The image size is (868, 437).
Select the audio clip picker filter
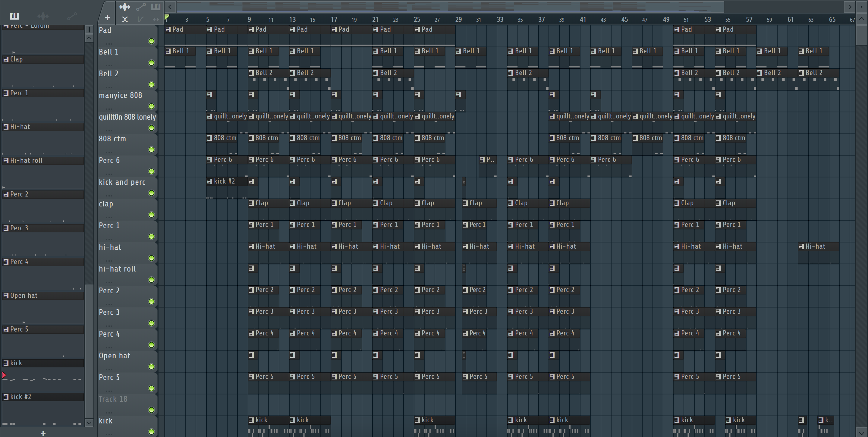coord(43,16)
